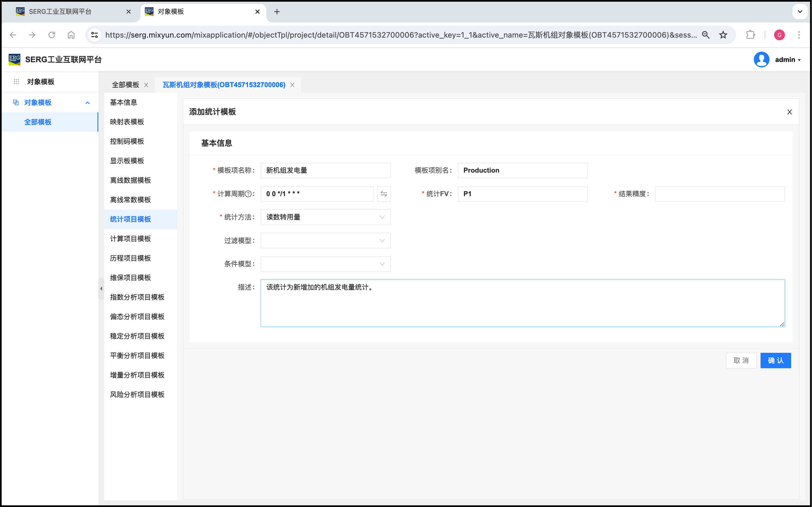Open 映射表模板 in the template list

click(127, 122)
